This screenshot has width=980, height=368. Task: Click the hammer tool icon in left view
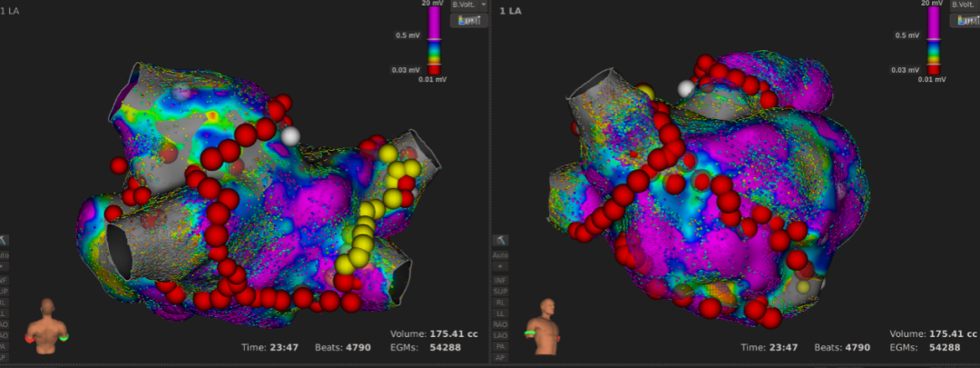pos(5,240)
